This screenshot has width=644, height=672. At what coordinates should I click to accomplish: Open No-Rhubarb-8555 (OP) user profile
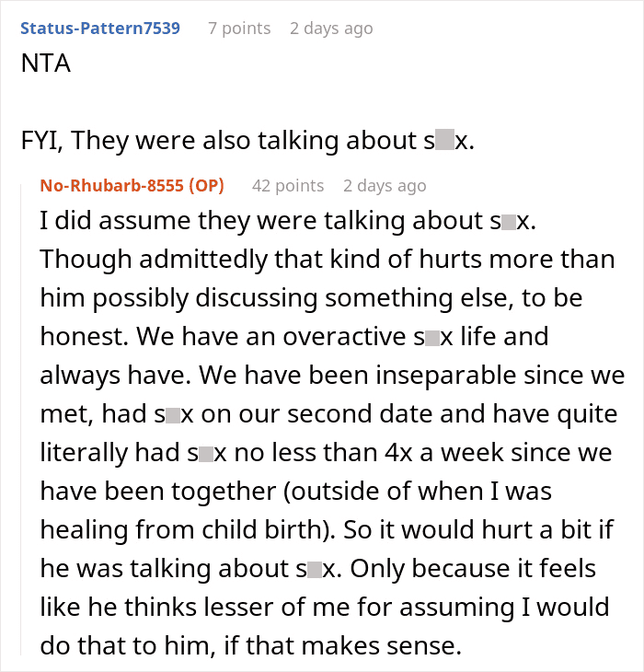132,186
